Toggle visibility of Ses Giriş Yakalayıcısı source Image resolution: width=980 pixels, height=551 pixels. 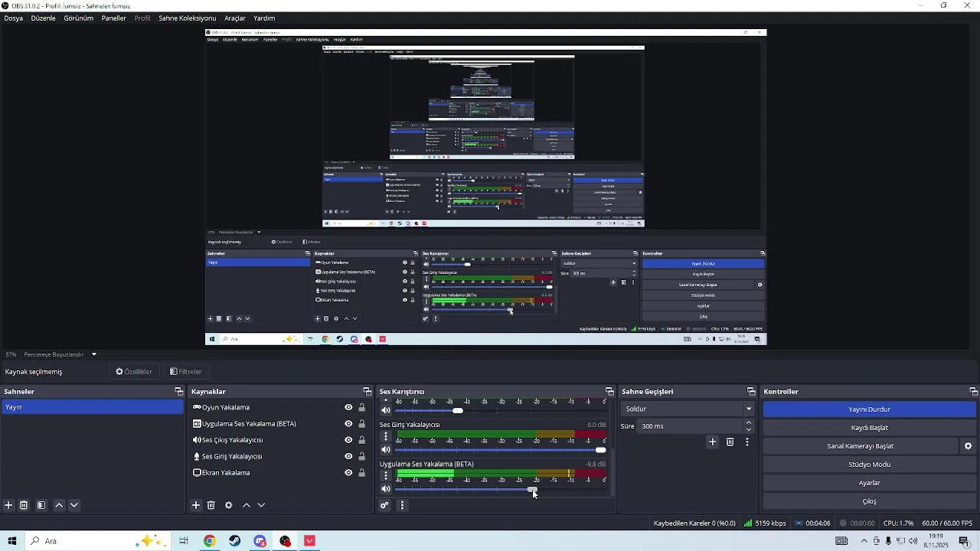pos(348,456)
